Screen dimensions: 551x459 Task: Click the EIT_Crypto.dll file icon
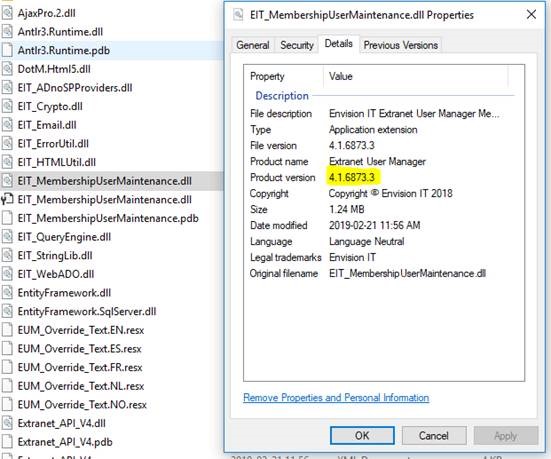[x=7, y=106]
